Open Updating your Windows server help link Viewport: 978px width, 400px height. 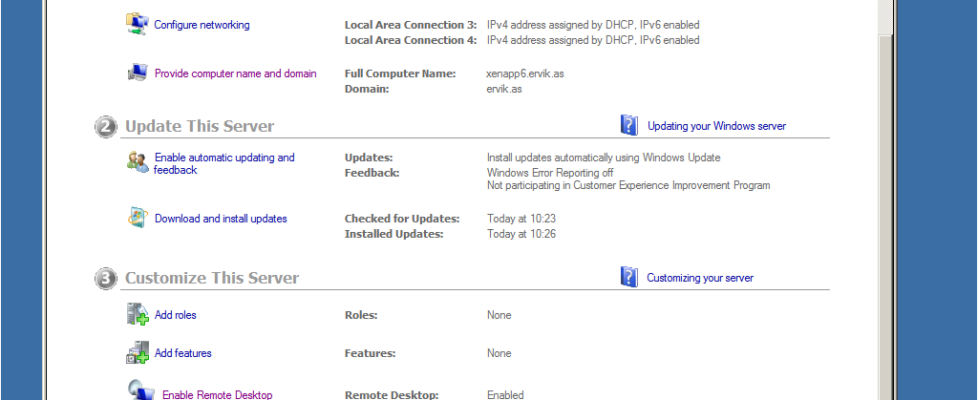[x=716, y=126]
